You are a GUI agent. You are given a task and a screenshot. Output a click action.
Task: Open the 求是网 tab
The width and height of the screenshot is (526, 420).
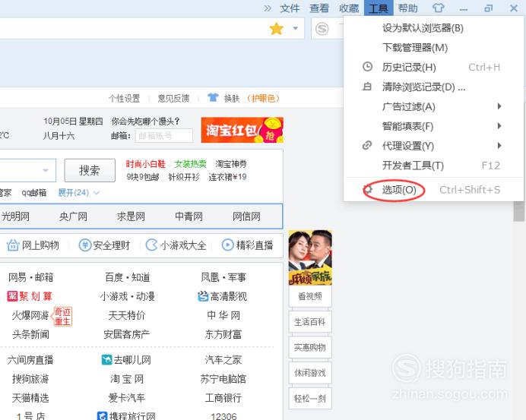click(x=131, y=216)
